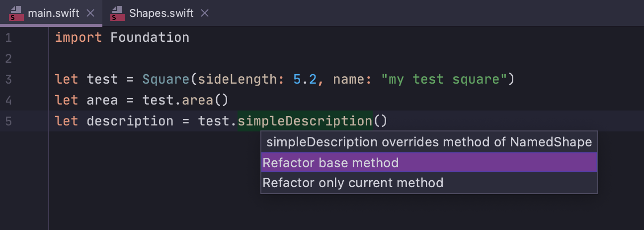Click line number 3 in the gutter
This screenshot has width=644, height=230.
click(x=8, y=80)
